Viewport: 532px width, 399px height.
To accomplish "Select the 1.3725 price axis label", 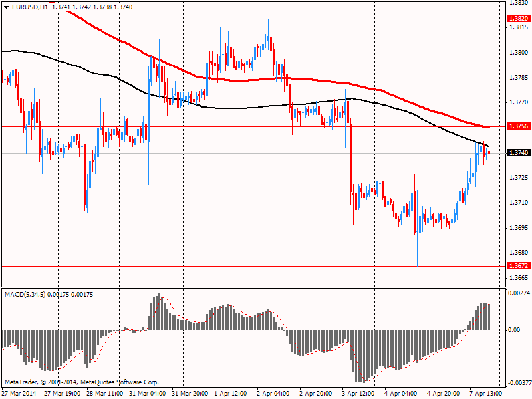I will (x=519, y=178).
